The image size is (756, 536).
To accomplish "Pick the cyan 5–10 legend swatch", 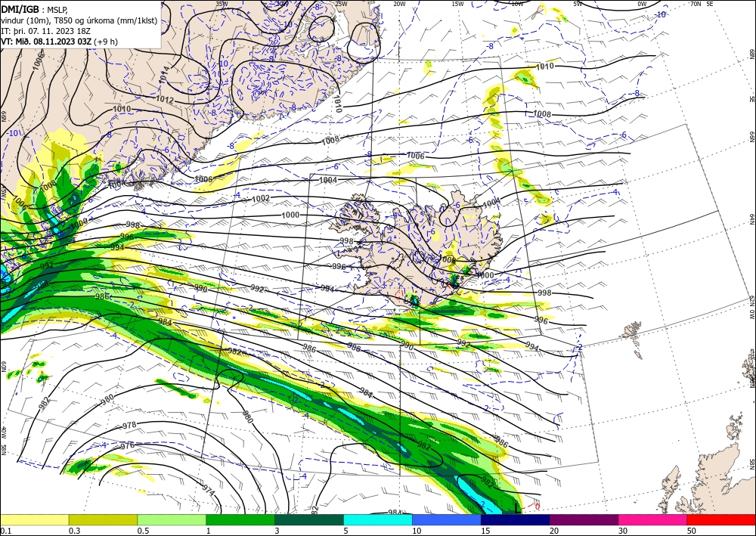I will (378, 519).
